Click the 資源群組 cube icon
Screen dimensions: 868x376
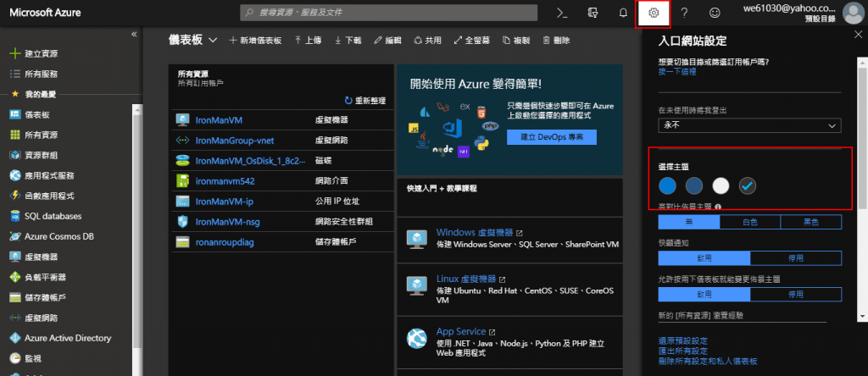pyautogui.click(x=15, y=155)
